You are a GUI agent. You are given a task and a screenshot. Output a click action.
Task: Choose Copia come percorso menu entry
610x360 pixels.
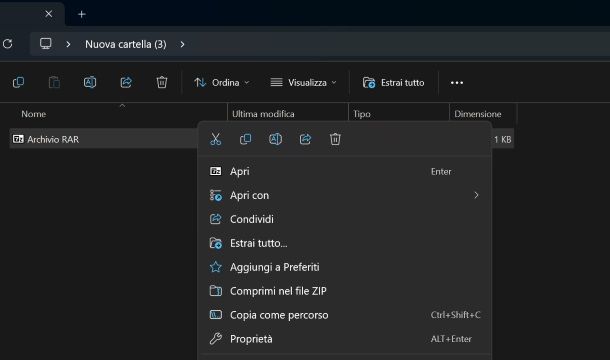345,315
